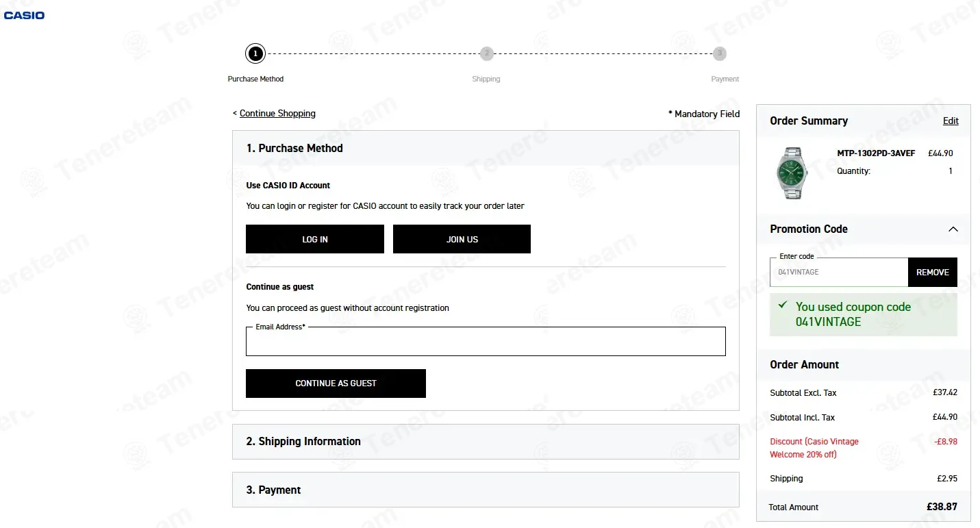The width and height of the screenshot is (980, 528).
Task: Click the MTP-1302PD-3AVEF product name
Action: point(876,153)
